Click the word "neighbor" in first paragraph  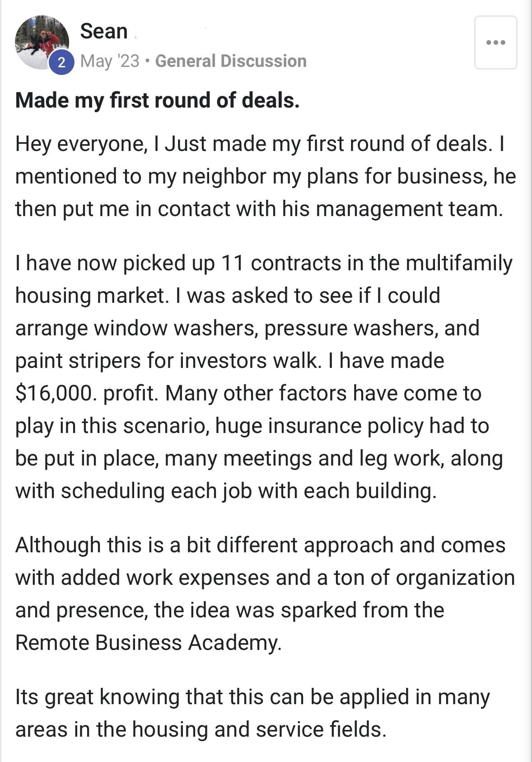[x=224, y=176]
